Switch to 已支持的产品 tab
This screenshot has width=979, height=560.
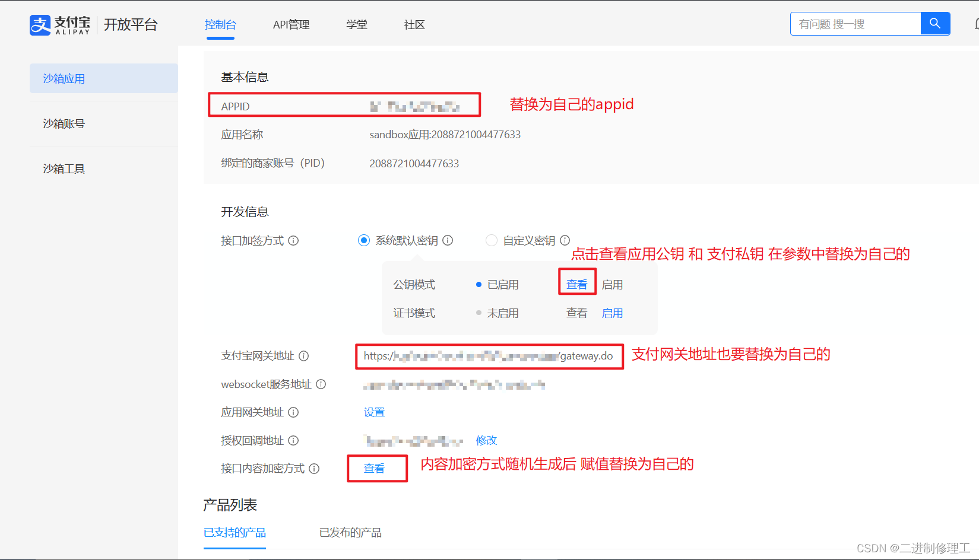point(235,533)
